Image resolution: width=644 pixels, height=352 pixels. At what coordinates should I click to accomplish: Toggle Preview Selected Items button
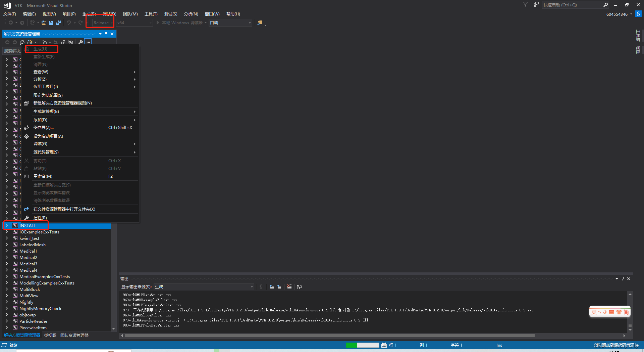(88, 42)
